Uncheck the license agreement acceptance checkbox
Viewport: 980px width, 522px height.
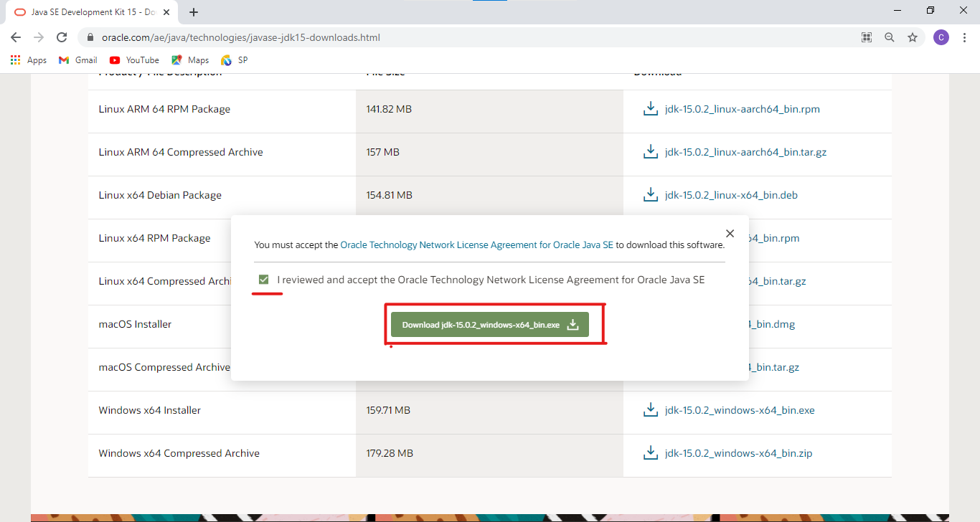coord(264,280)
